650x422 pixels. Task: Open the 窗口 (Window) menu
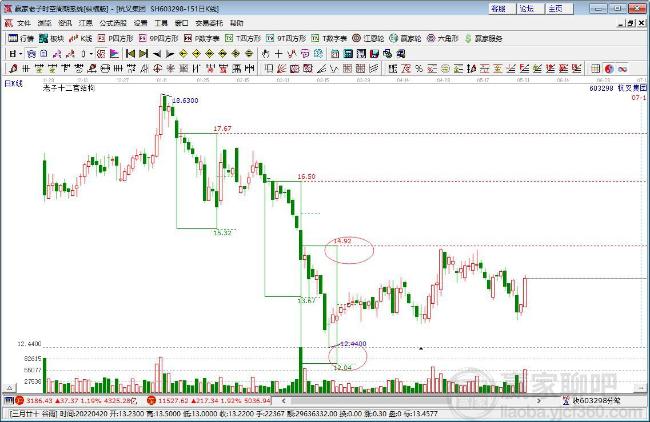pos(181,23)
